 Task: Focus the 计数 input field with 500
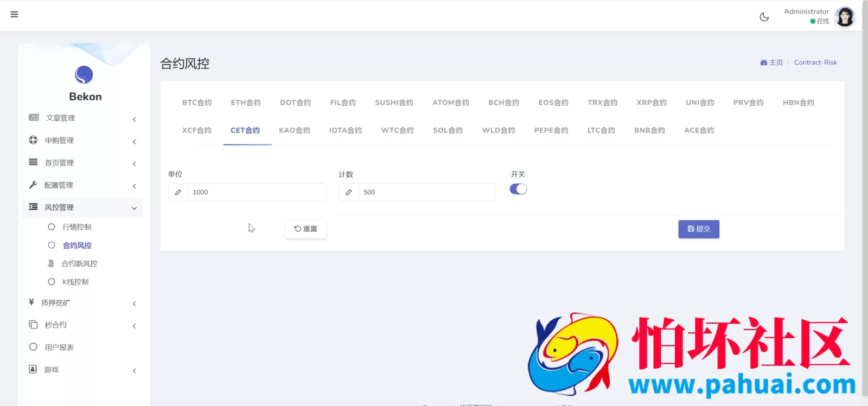point(426,192)
